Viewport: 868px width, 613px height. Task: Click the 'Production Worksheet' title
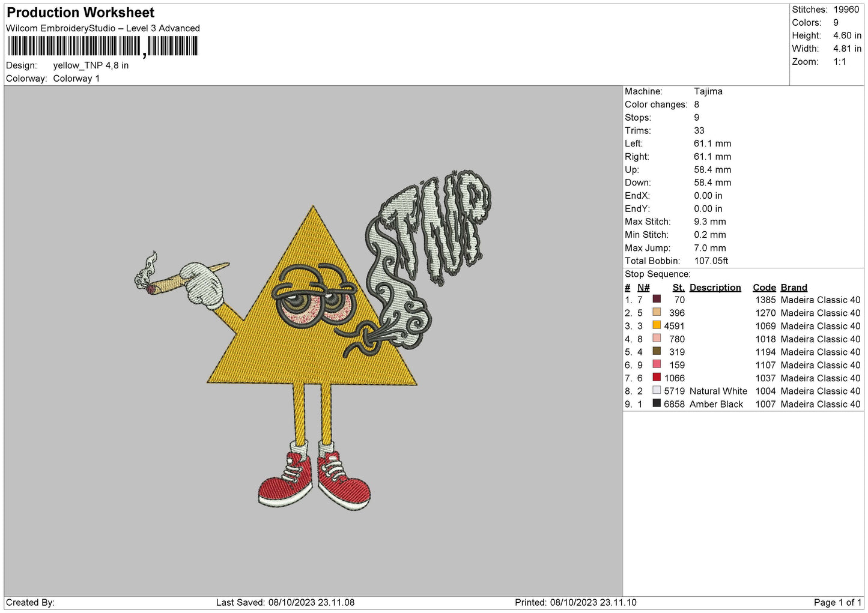(x=80, y=13)
